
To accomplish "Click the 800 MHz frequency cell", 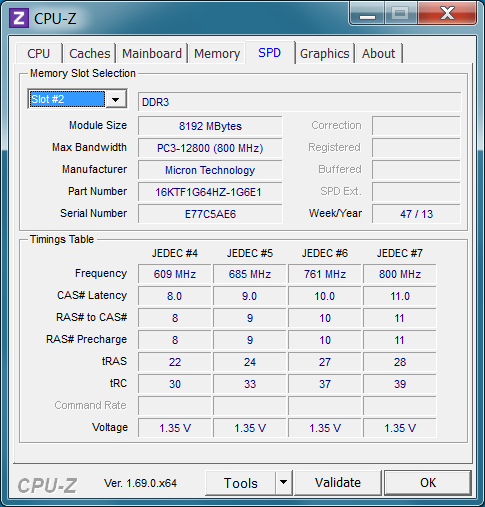I will 400,274.
